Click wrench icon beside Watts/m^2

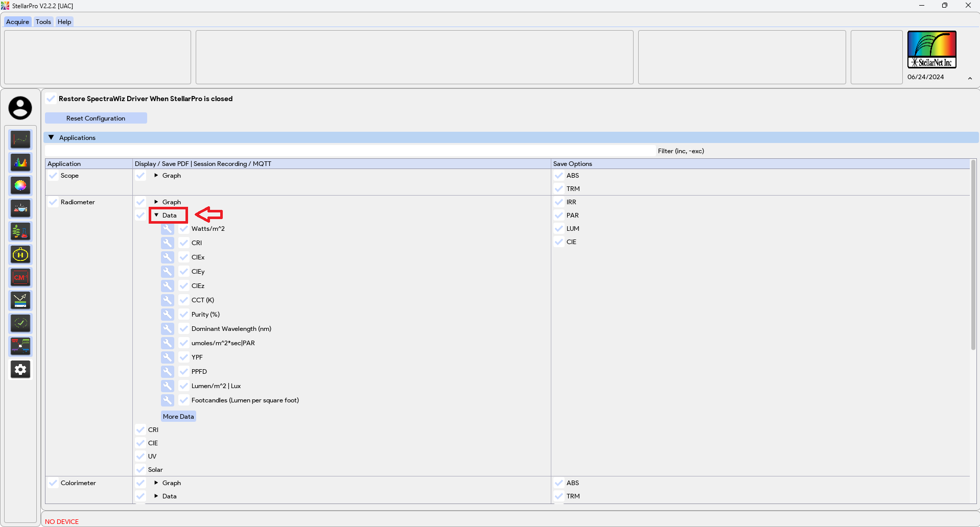(x=167, y=229)
